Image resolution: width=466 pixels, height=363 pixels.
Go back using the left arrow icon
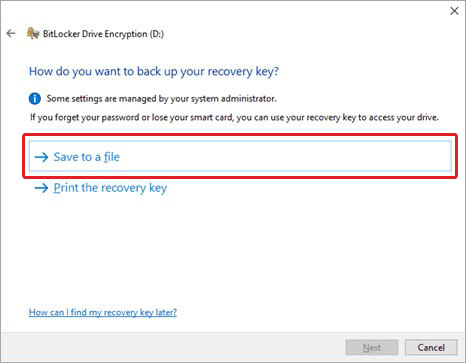click(11, 33)
